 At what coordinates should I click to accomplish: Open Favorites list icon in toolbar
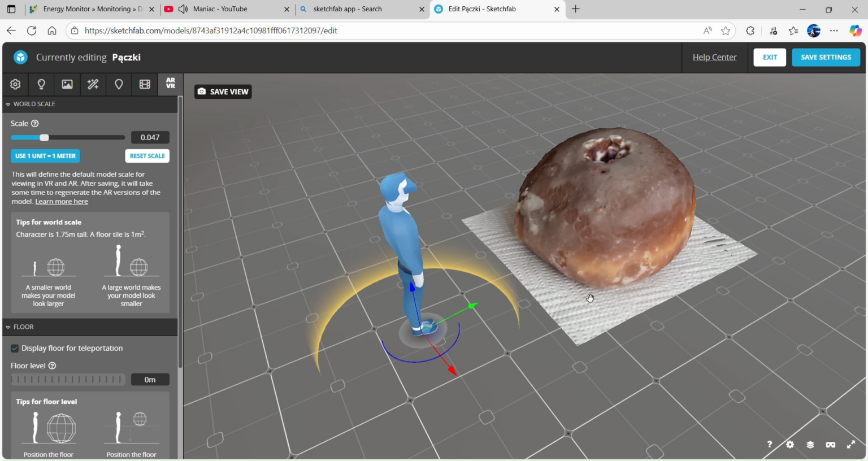pos(793,31)
